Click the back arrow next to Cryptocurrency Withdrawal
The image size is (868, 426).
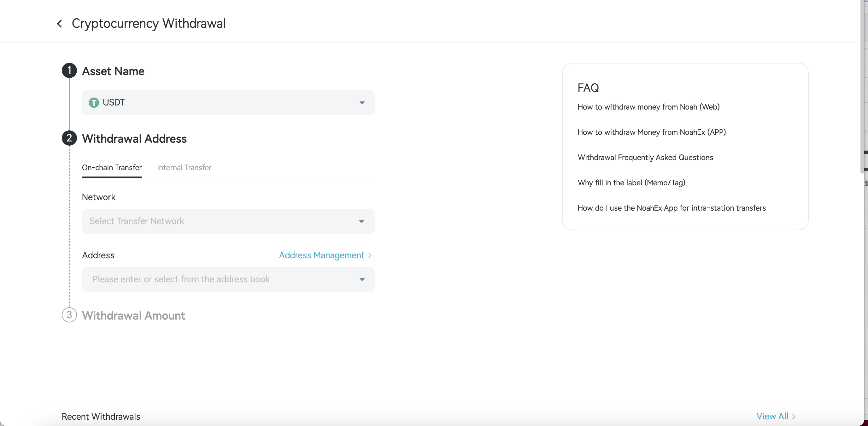tap(60, 23)
